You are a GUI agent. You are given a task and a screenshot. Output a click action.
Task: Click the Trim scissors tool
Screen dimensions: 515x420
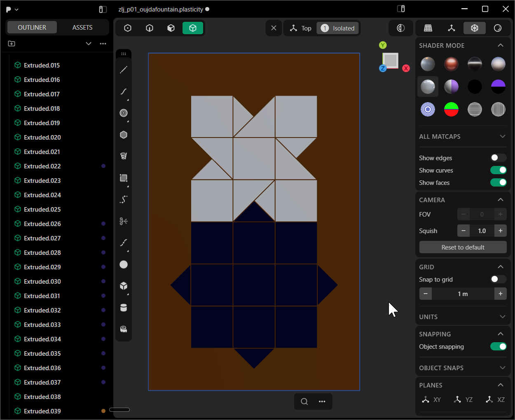(x=124, y=221)
